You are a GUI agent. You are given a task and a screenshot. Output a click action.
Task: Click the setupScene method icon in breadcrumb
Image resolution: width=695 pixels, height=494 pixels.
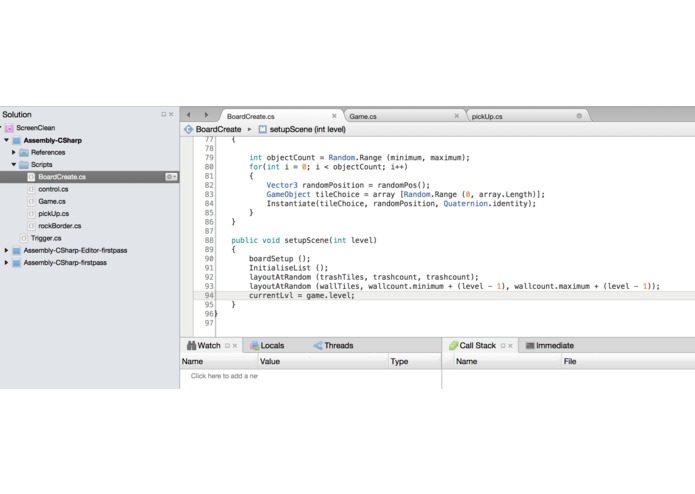click(x=262, y=129)
